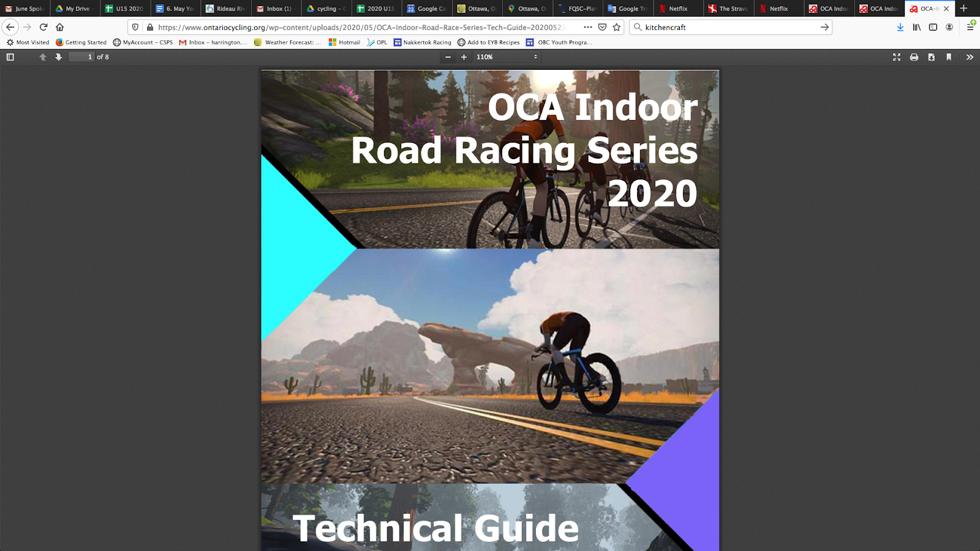Open the Most Visited bookmarks folder
This screenshot has height=551, width=980.
pyautogui.click(x=28, y=42)
